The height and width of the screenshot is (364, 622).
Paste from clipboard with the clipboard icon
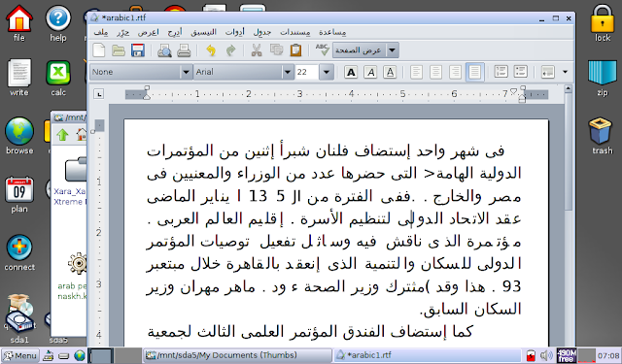295,50
